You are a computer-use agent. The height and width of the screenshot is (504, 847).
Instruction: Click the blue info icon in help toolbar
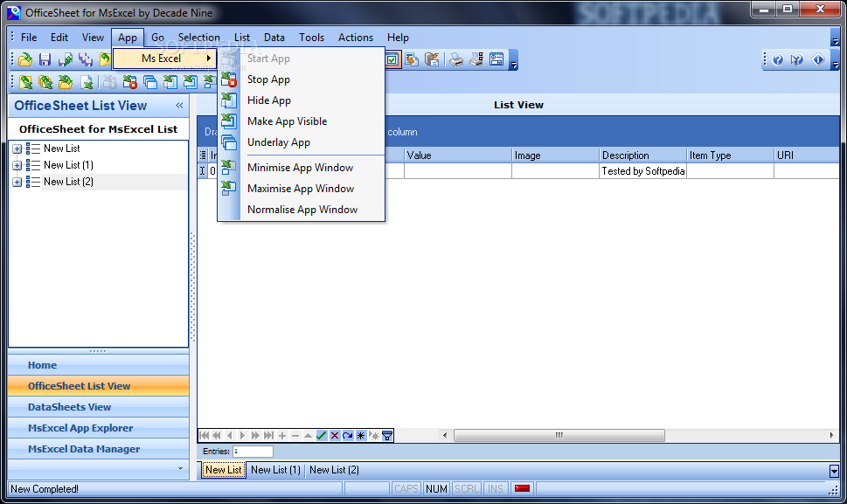[818, 59]
